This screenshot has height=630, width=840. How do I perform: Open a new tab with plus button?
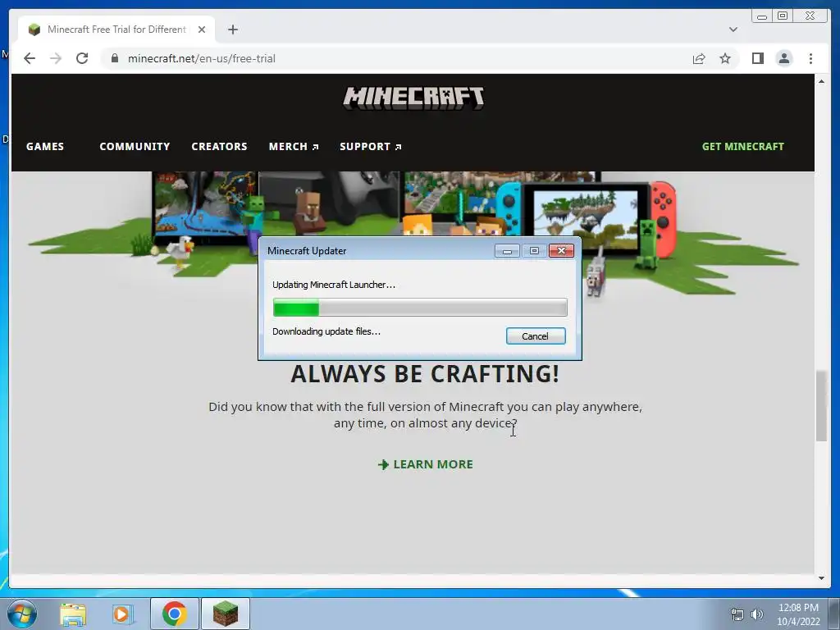pos(232,30)
